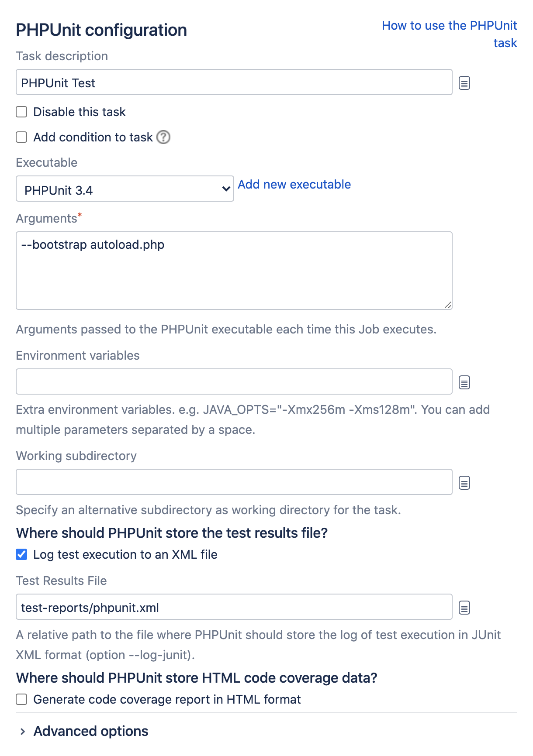This screenshot has width=533, height=756.
Task: Uncheck Log test execution to XML file
Action: pyautogui.click(x=21, y=555)
